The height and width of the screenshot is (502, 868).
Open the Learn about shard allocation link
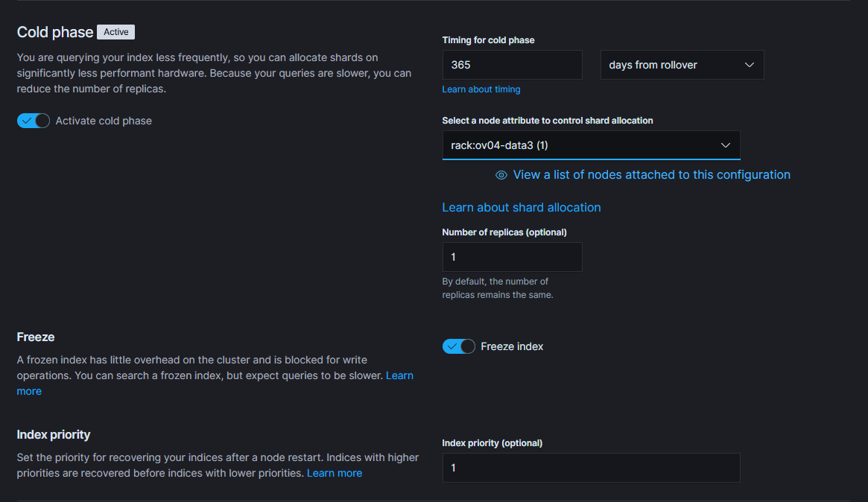(521, 208)
